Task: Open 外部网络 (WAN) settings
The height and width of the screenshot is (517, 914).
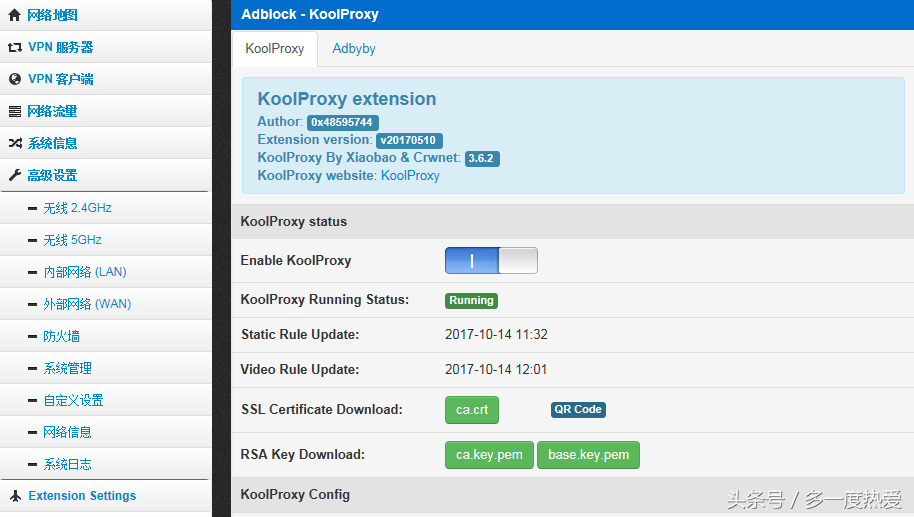Action: point(87,304)
